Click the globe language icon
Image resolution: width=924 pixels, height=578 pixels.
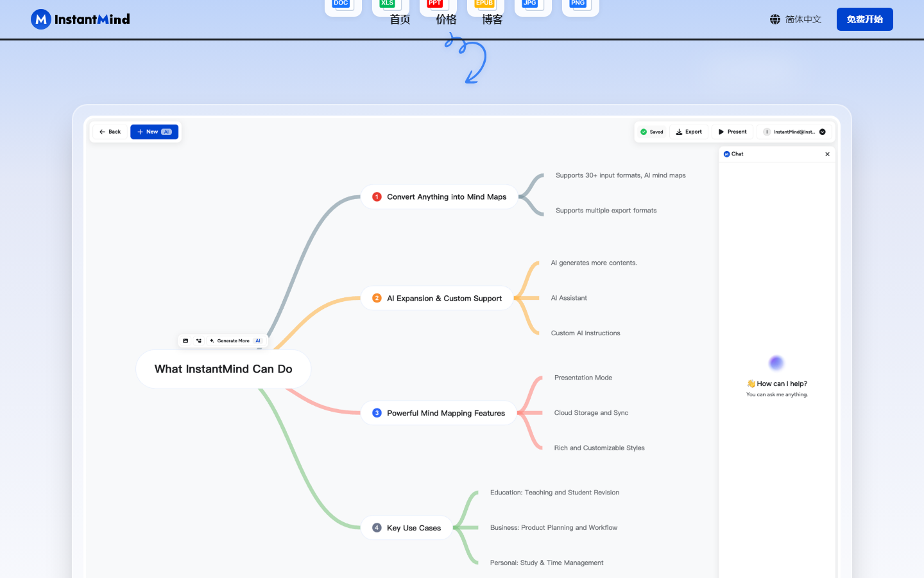tap(775, 19)
